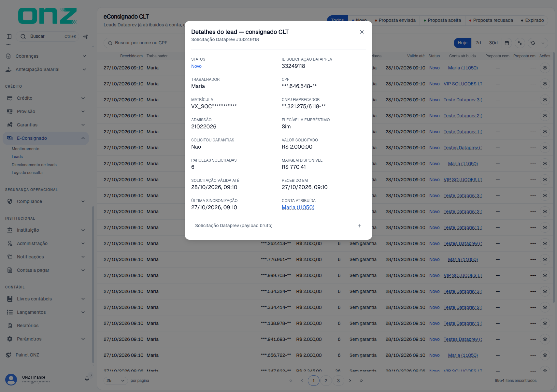Filter by Proposta aceita tab
Viewport: 557px width, 392px height.
[442, 20]
